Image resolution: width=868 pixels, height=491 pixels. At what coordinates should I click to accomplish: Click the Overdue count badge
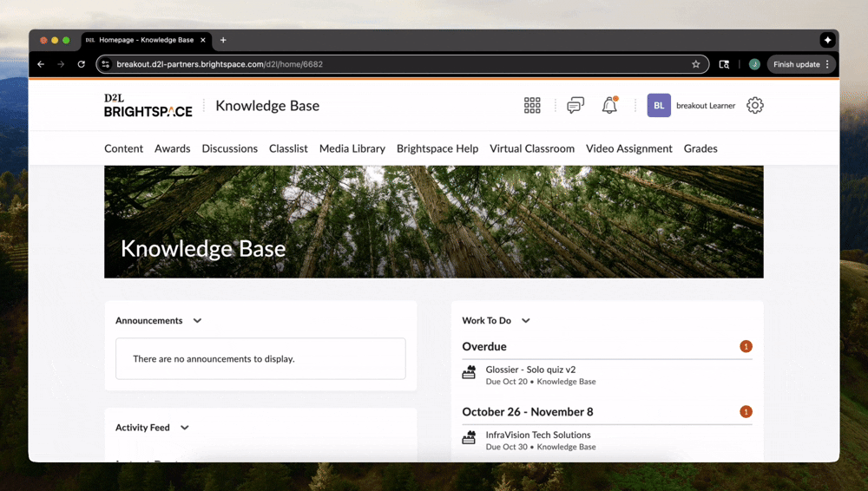746,346
